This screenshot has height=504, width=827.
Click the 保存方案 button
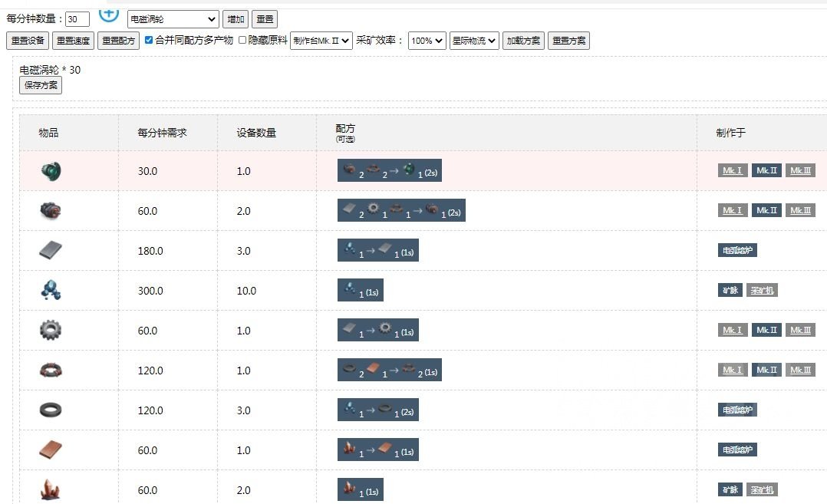(x=41, y=85)
